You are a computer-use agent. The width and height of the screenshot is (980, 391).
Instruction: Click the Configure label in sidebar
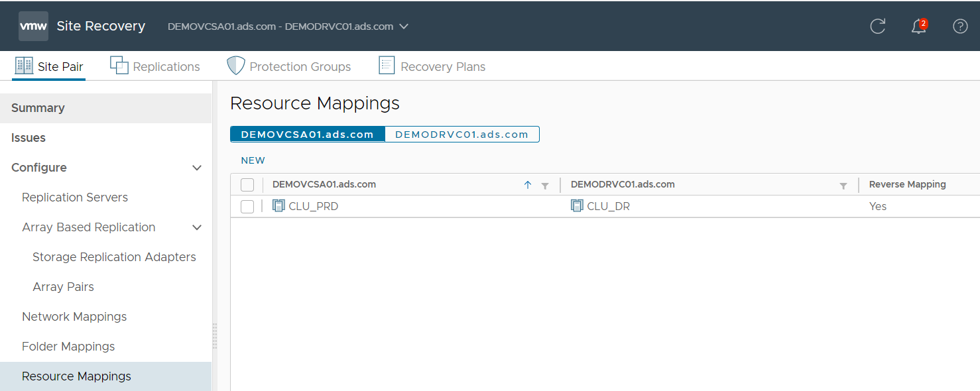point(39,168)
